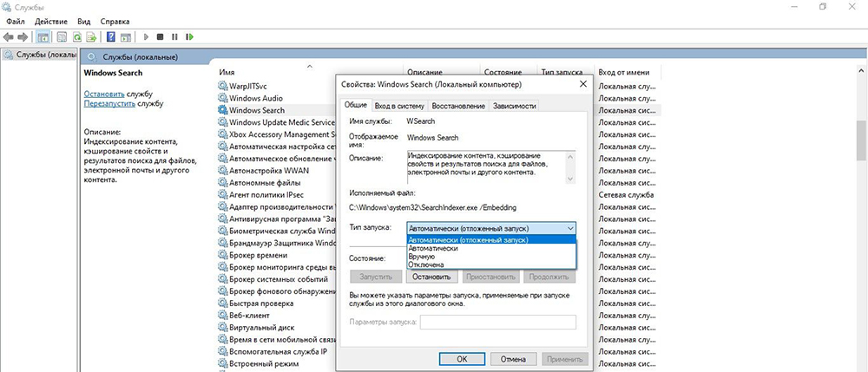Click the Параметры запуска input field
The image size is (868, 372).
[x=497, y=323]
